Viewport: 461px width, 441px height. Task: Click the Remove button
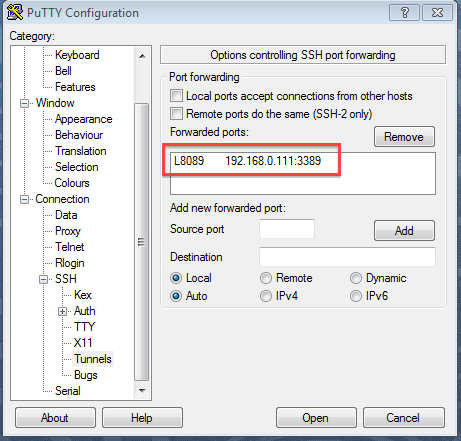tap(404, 137)
